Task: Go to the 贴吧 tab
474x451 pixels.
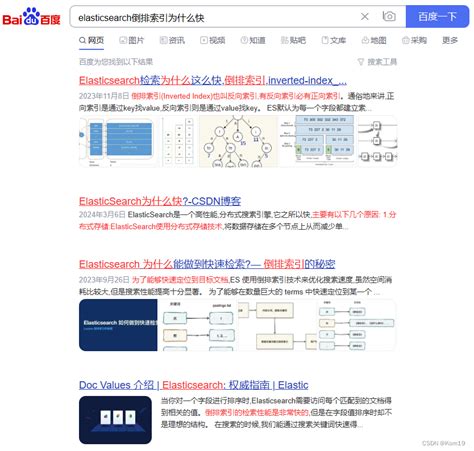Action: pyautogui.click(x=293, y=40)
